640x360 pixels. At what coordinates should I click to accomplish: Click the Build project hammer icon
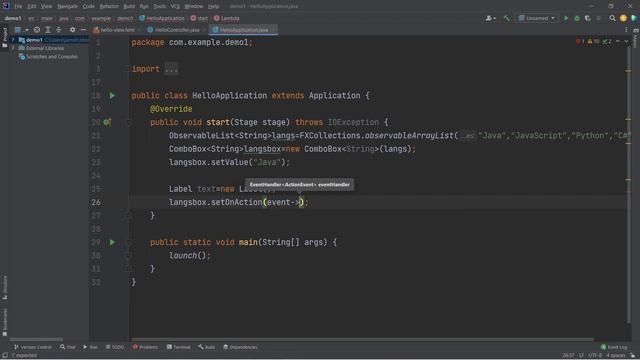point(507,18)
